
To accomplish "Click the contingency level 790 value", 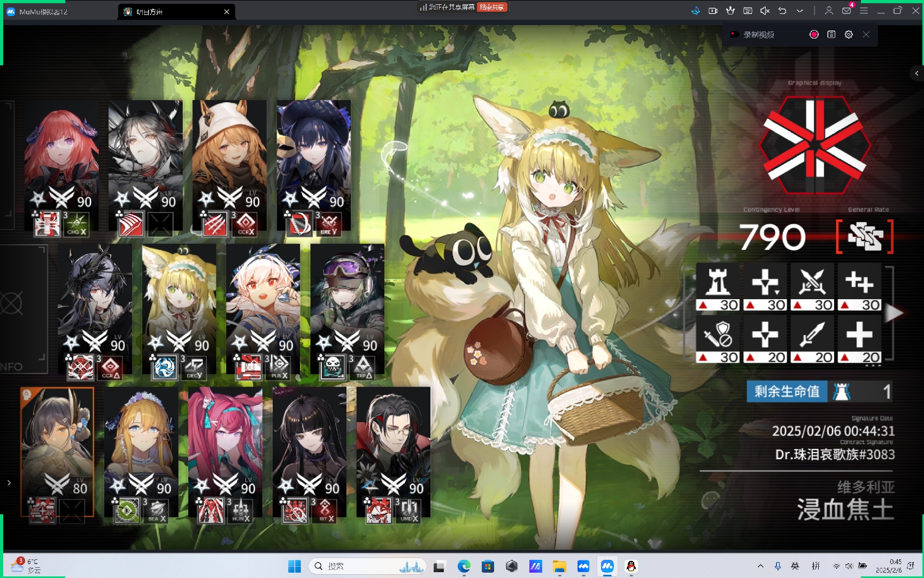I will (772, 237).
